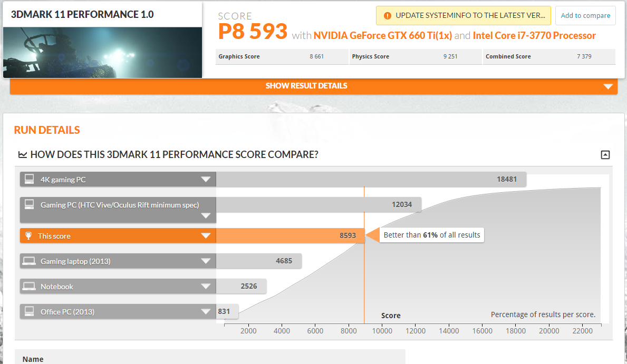Viewport: 627px width, 364px height.
Task: Expand the Notebook row arrow
Action: tap(206, 287)
